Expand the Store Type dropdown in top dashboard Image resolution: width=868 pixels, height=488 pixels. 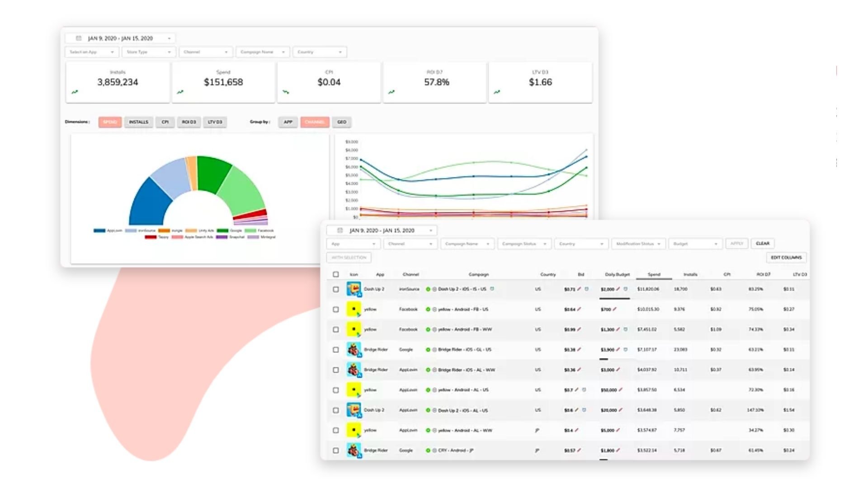[149, 52]
